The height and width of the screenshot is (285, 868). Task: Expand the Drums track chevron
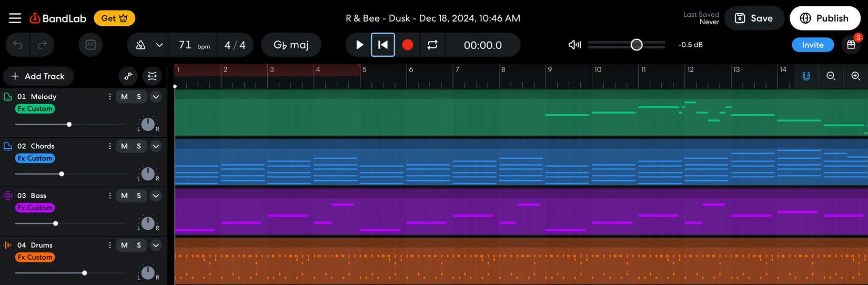coord(156,245)
